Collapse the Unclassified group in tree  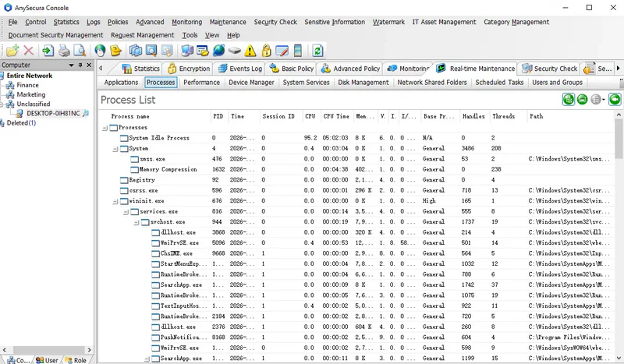coord(2,104)
